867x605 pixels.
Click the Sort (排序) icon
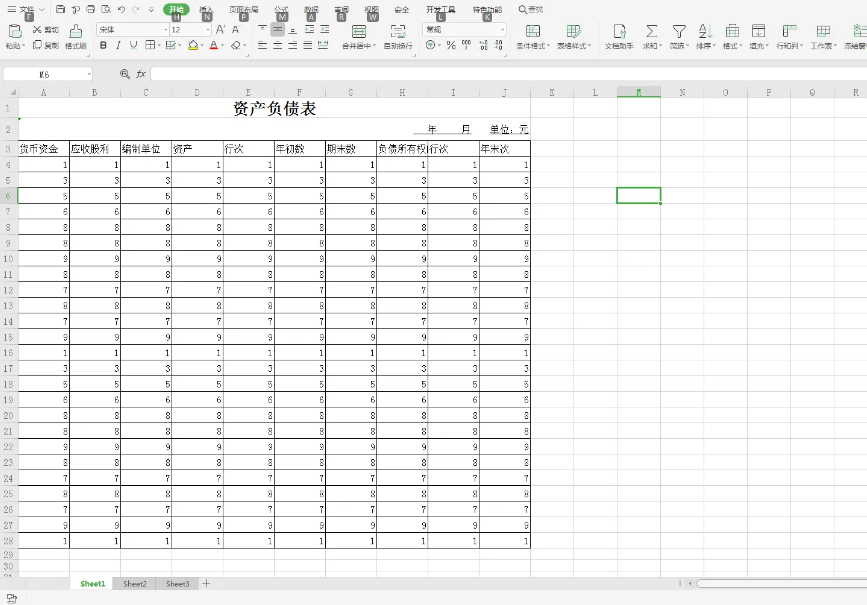[704, 33]
